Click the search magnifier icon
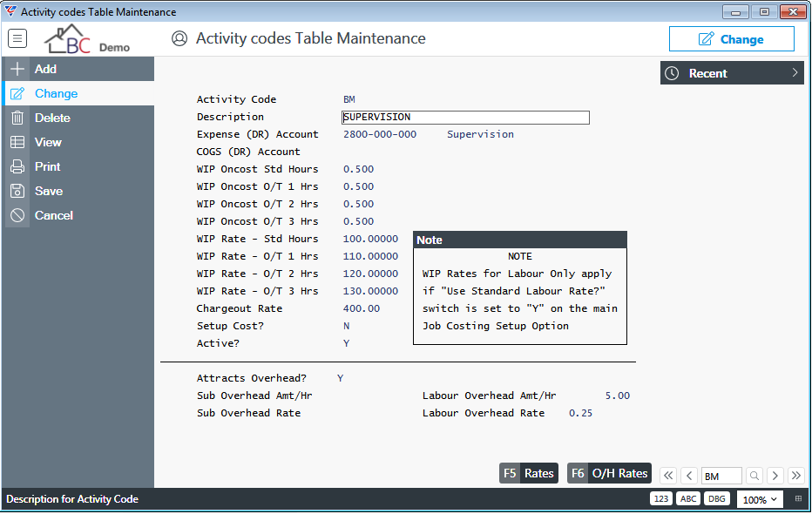Viewport: 812px width, 514px height. coord(754,475)
